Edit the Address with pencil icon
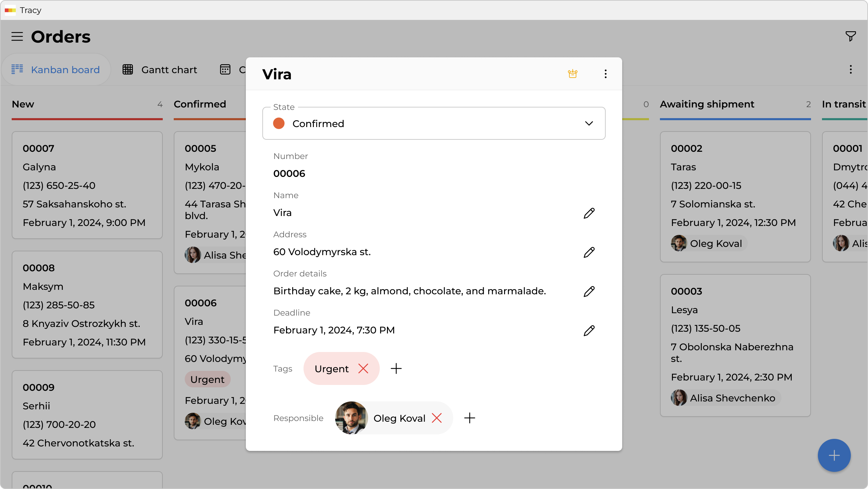Image resolution: width=868 pixels, height=489 pixels. [589, 252]
